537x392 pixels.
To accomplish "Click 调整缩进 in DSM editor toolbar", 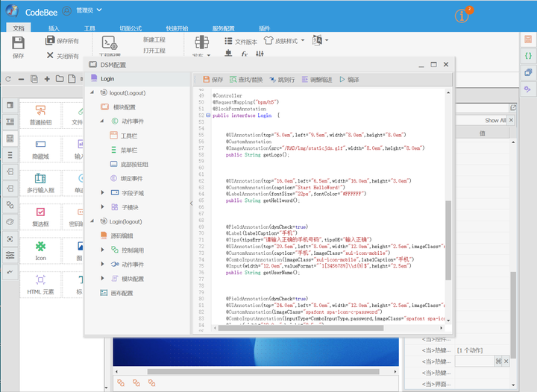I will tap(317, 79).
